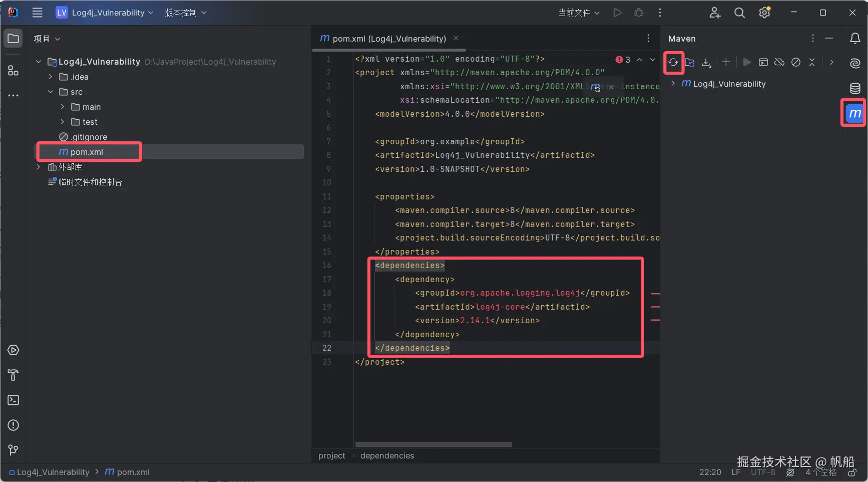Go to next highlighted error arrow
The image size is (868, 482).
coord(653,60)
